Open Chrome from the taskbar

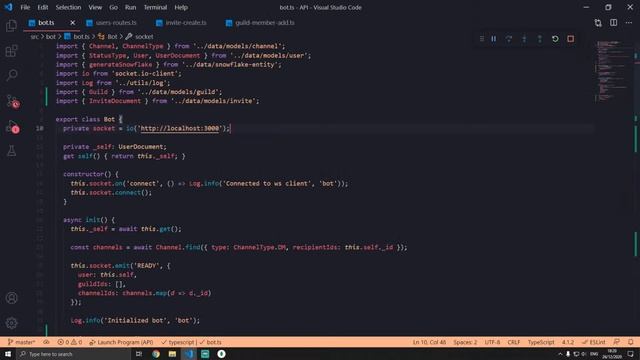[x=156, y=354]
